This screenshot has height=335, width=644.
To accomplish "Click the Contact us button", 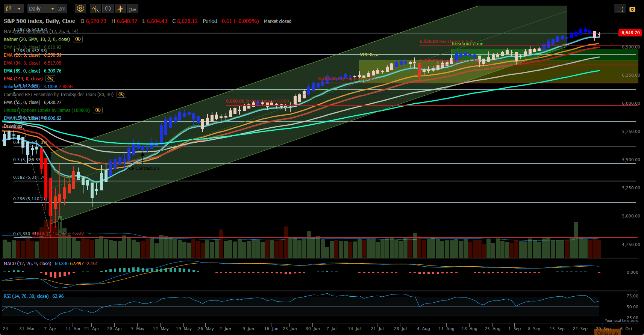I will [x=608, y=332].
